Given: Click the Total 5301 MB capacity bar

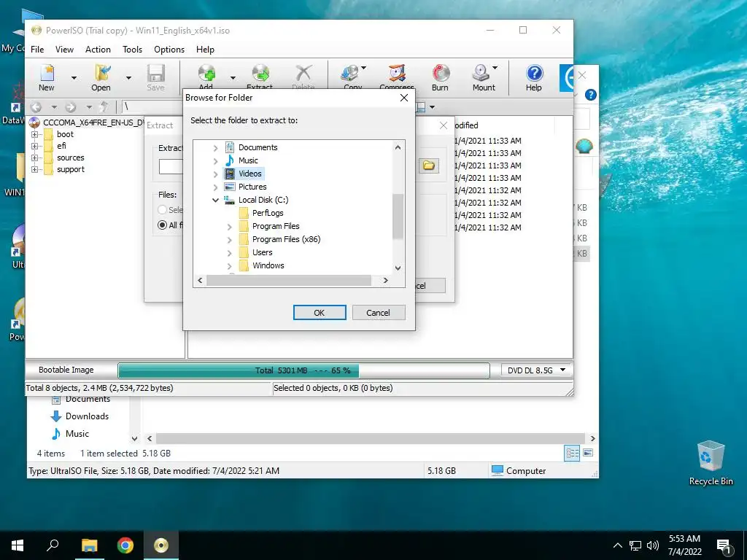Looking at the screenshot, I should [303, 370].
